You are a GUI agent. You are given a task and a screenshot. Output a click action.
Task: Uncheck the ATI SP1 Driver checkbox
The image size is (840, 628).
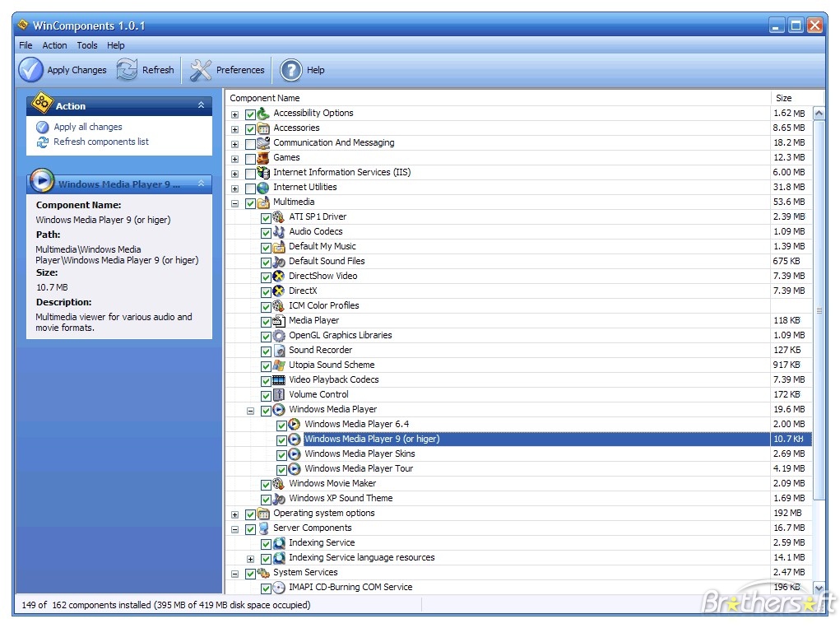[x=266, y=218]
